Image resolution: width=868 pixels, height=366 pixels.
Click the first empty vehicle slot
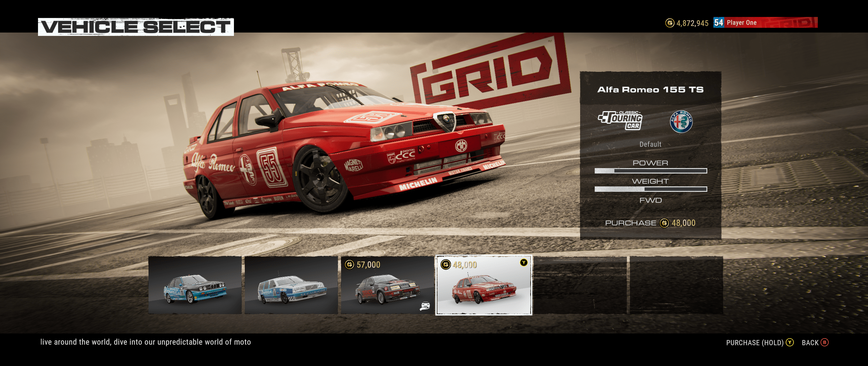pos(580,285)
